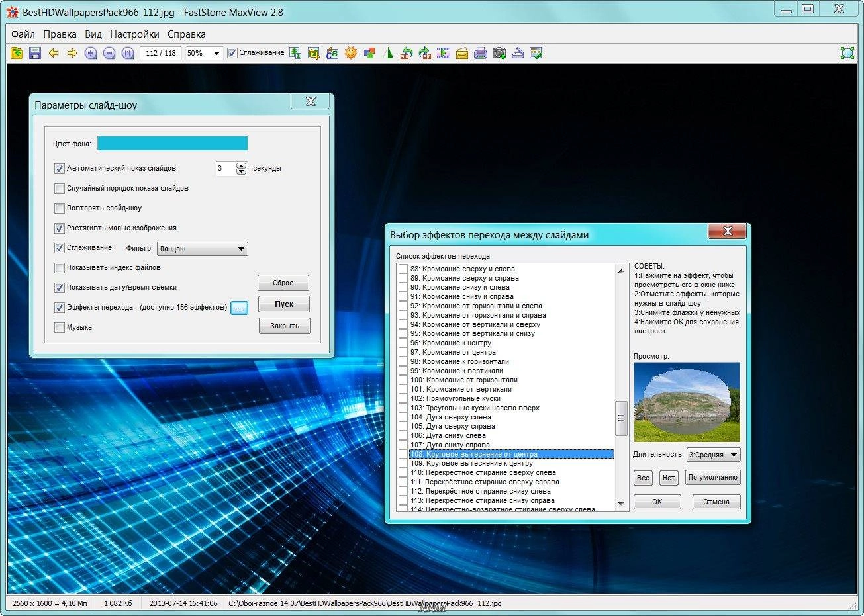Image resolution: width=864 pixels, height=616 pixels.
Task: Enable Повторять слайд-шоу option
Action: (x=59, y=208)
